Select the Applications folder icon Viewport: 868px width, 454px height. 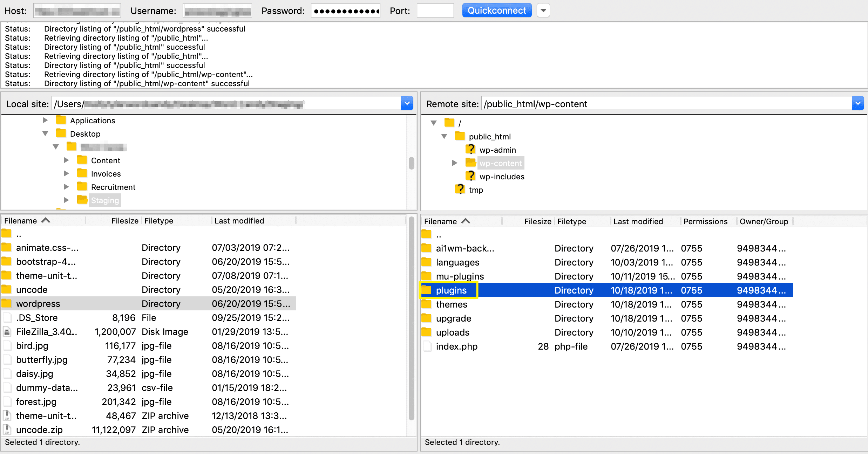tap(61, 120)
